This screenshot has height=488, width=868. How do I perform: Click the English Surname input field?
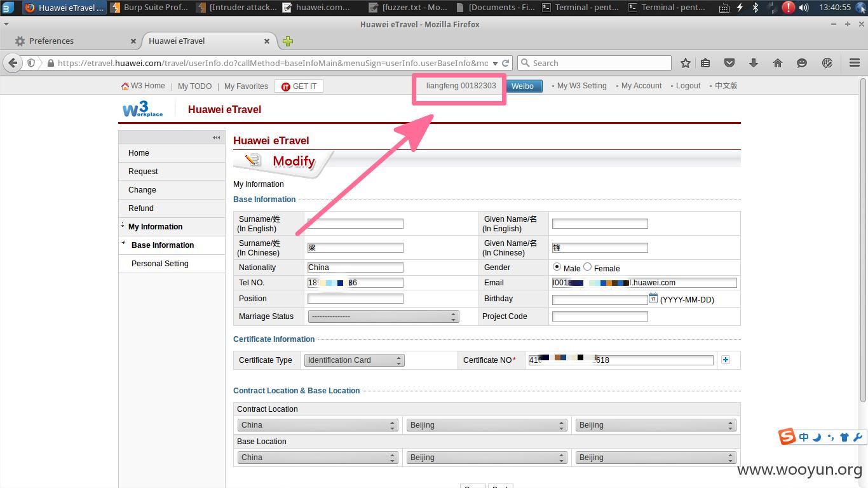click(x=355, y=224)
